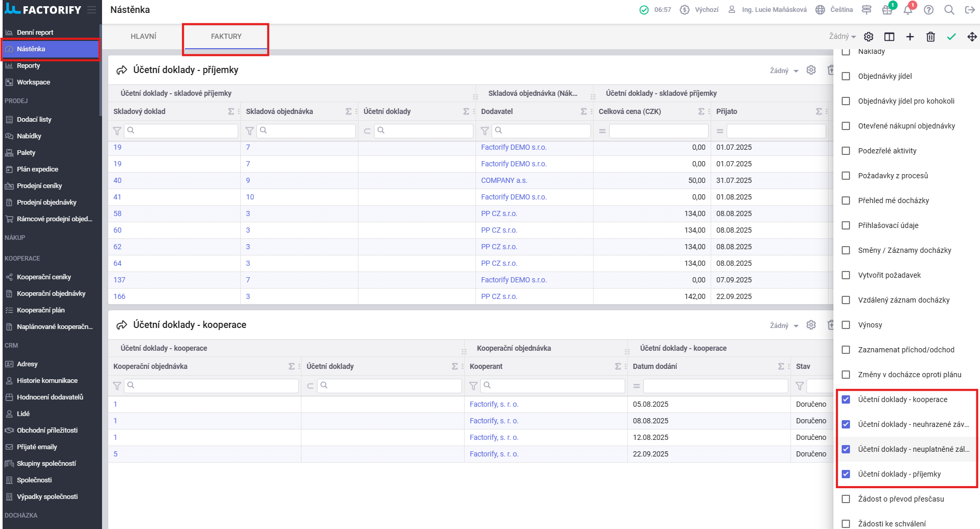Screen dimensions: 980x529
Task: Enable the Výnosy checkbox
Action: 846,325
